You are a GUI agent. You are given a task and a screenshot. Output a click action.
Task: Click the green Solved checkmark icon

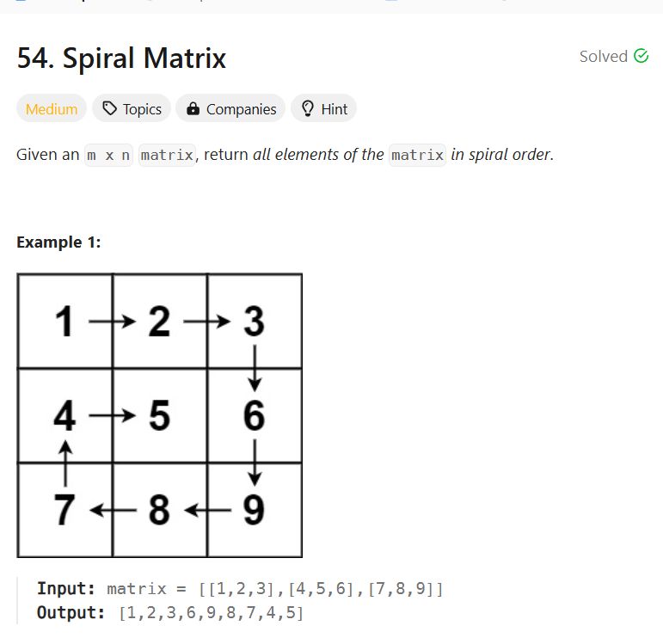[x=641, y=56]
